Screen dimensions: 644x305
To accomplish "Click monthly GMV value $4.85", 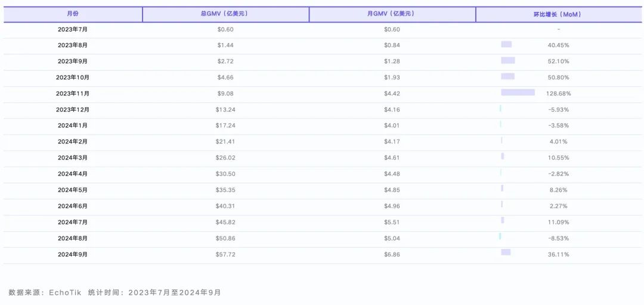I will pyautogui.click(x=392, y=190).
